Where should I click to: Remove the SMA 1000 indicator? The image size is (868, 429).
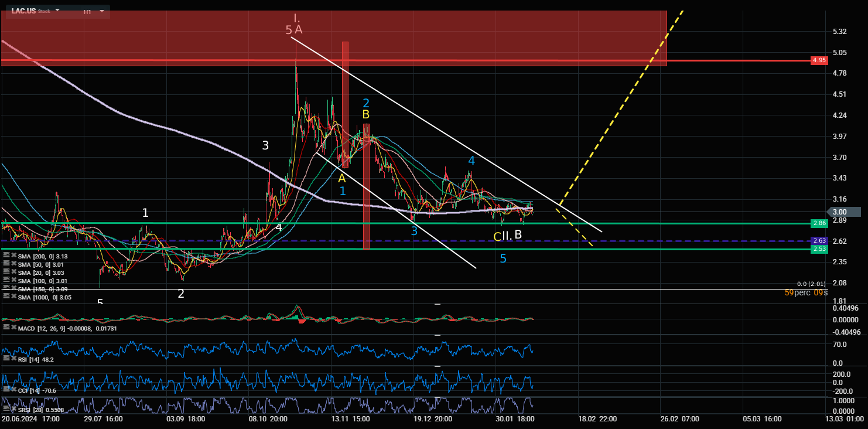tap(12, 297)
